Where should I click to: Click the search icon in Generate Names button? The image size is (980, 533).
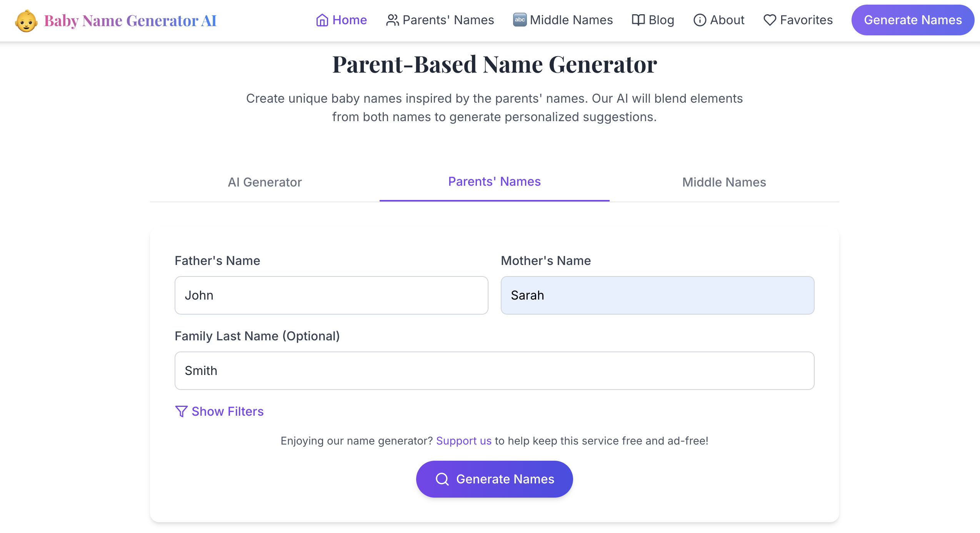(442, 479)
